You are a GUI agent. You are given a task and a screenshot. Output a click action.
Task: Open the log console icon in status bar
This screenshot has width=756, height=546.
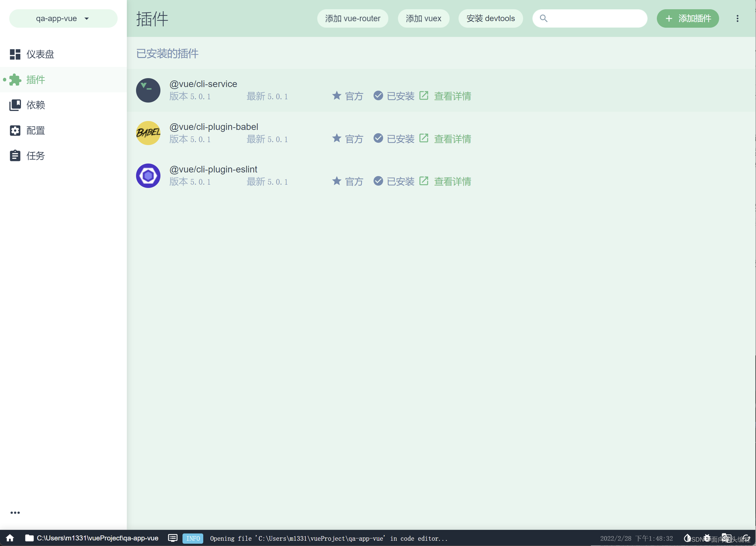(172, 538)
